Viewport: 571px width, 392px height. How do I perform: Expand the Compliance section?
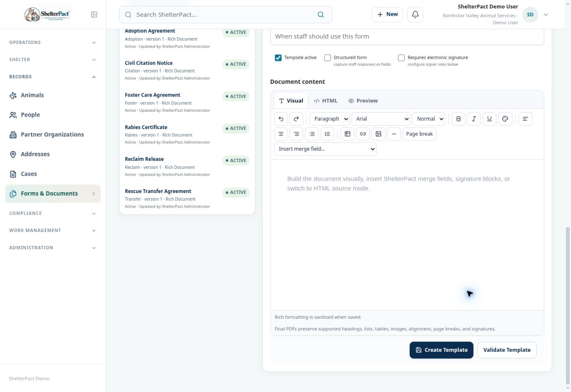pyautogui.click(x=53, y=213)
